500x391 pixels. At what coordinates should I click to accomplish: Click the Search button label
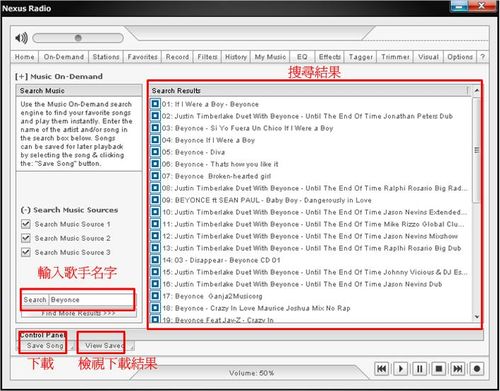[35, 300]
